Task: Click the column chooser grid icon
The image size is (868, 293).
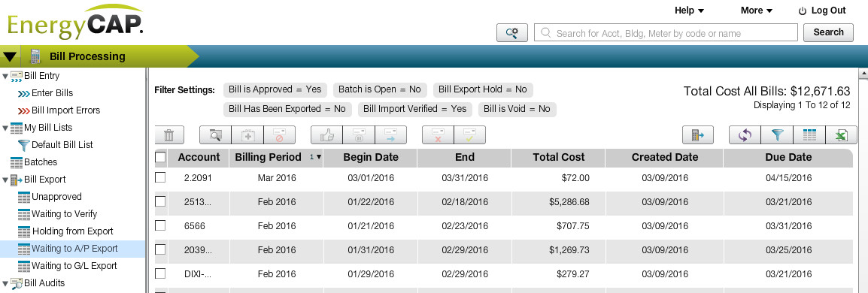Action: [809, 135]
